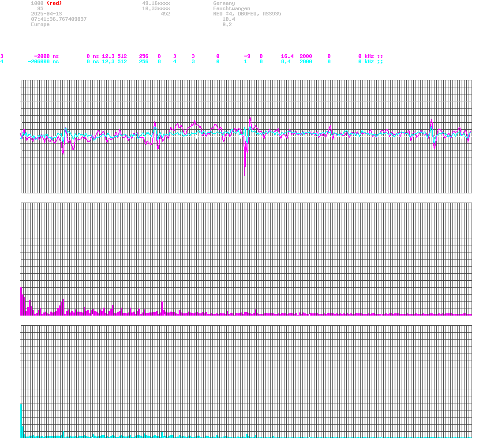483x448 pixels.
Task: Click the magenta "16.4" value
Action: pyautogui.click(x=287, y=56)
